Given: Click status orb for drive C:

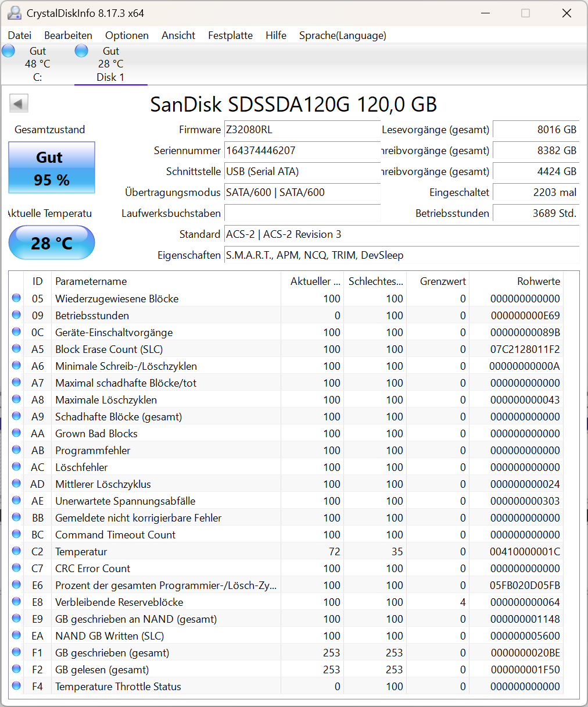Looking at the screenshot, I should (8, 51).
